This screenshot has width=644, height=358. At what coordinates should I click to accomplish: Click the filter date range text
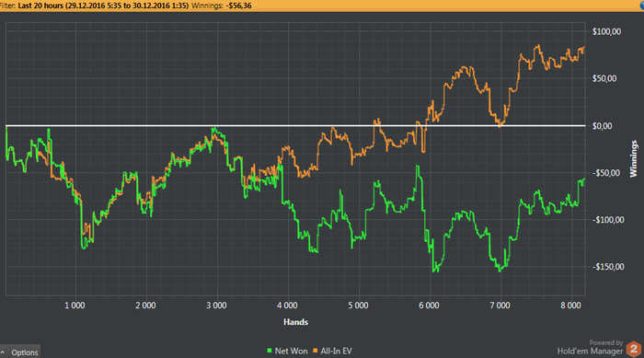coord(103,6)
